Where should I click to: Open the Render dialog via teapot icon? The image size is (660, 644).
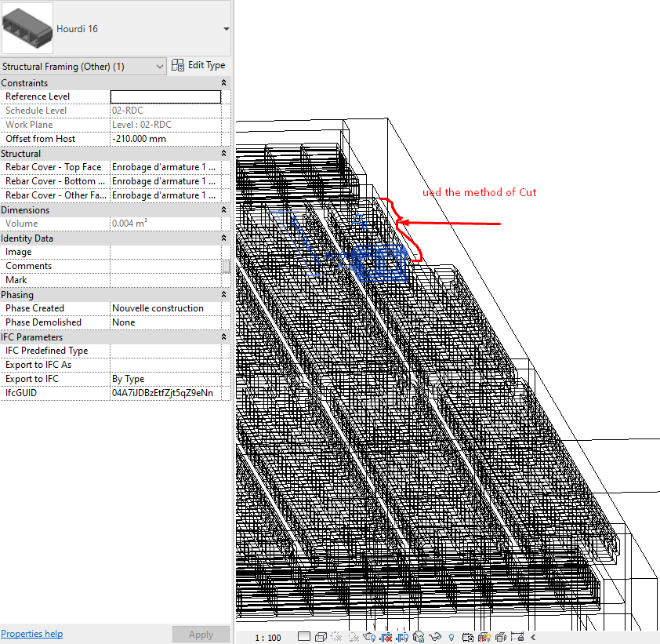pos(368,636)
